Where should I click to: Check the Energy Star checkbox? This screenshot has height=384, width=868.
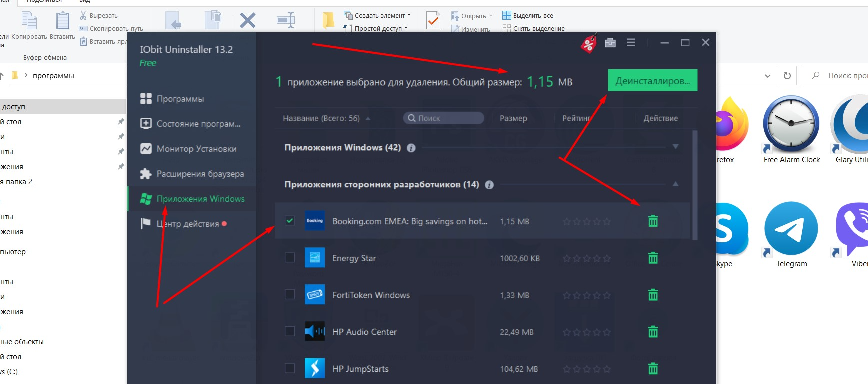pyautogui.click(x=290, y=258)
